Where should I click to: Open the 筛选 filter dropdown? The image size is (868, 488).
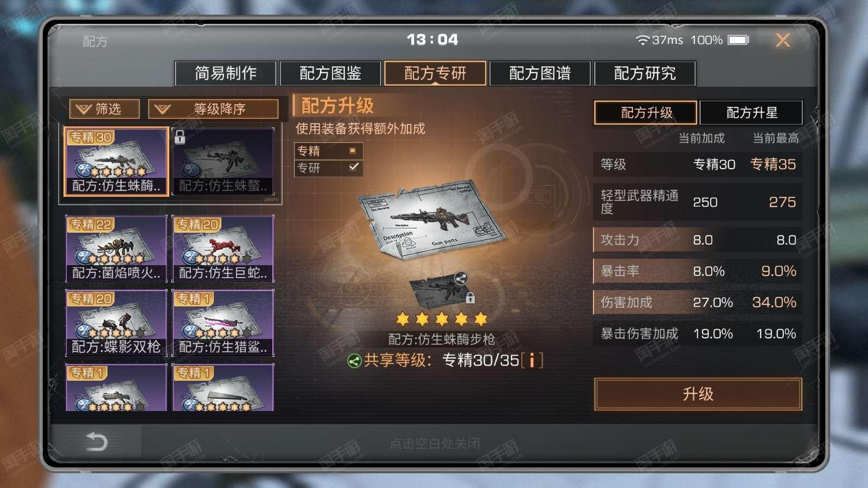coord(104,109)
